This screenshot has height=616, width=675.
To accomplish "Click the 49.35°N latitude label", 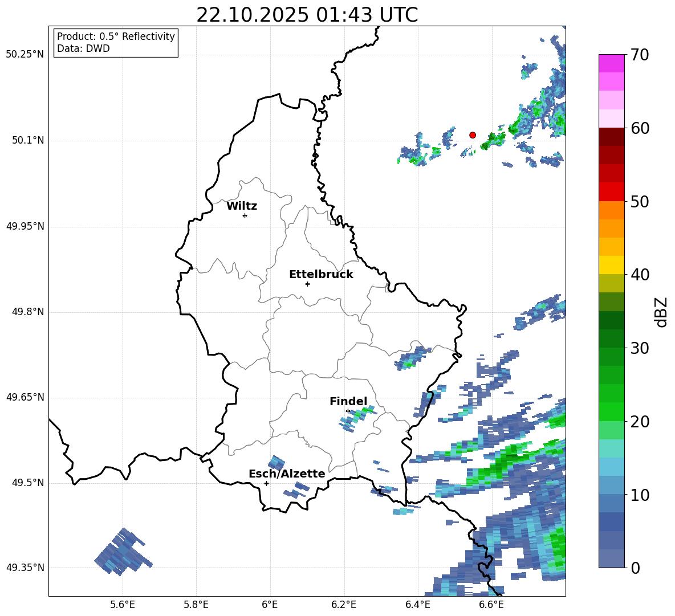I will [x=25, y=568].
